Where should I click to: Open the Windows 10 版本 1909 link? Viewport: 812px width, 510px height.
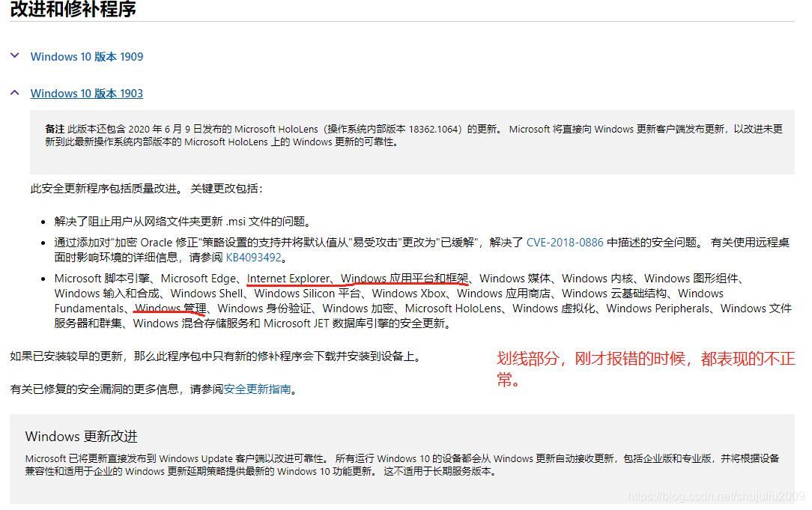(86, 56)
